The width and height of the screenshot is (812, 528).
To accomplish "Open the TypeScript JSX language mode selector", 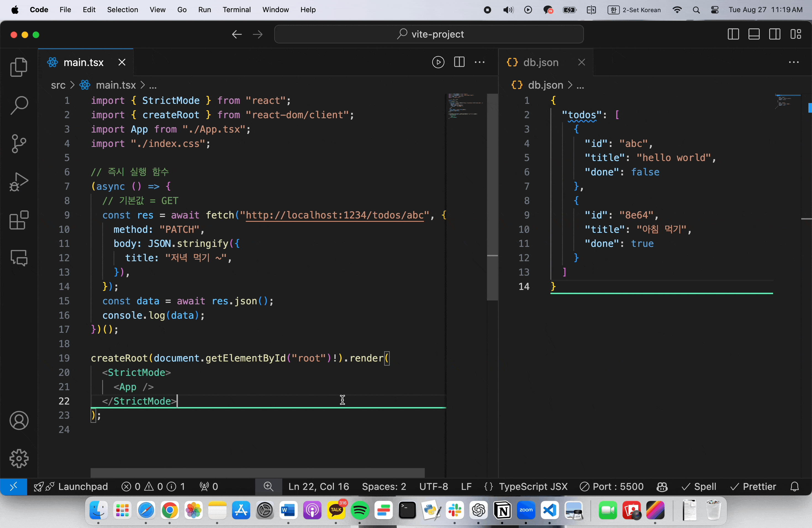I will coord(533,486).
